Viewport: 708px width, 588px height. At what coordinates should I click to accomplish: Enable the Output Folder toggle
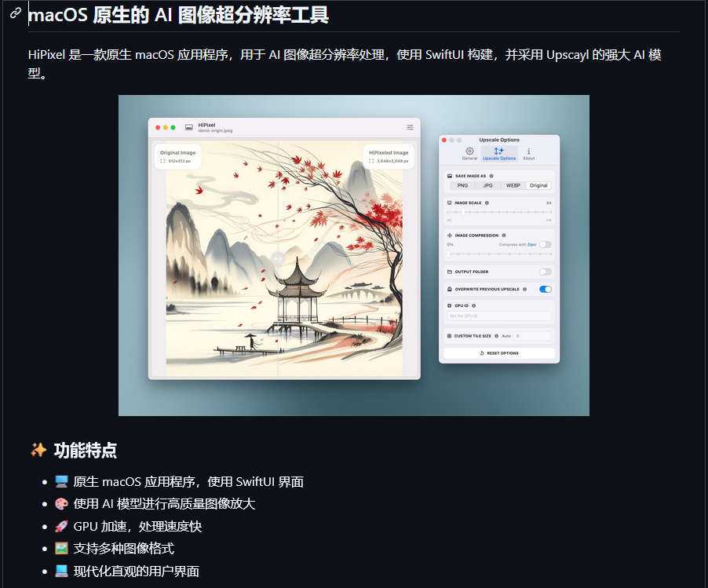click(546, 272)
